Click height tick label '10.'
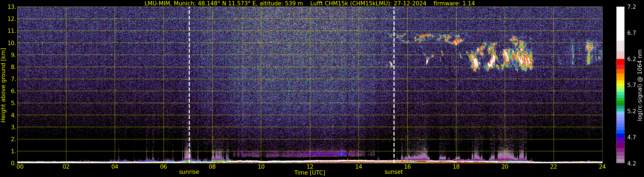The image size is (644, 177). (12, 43)
